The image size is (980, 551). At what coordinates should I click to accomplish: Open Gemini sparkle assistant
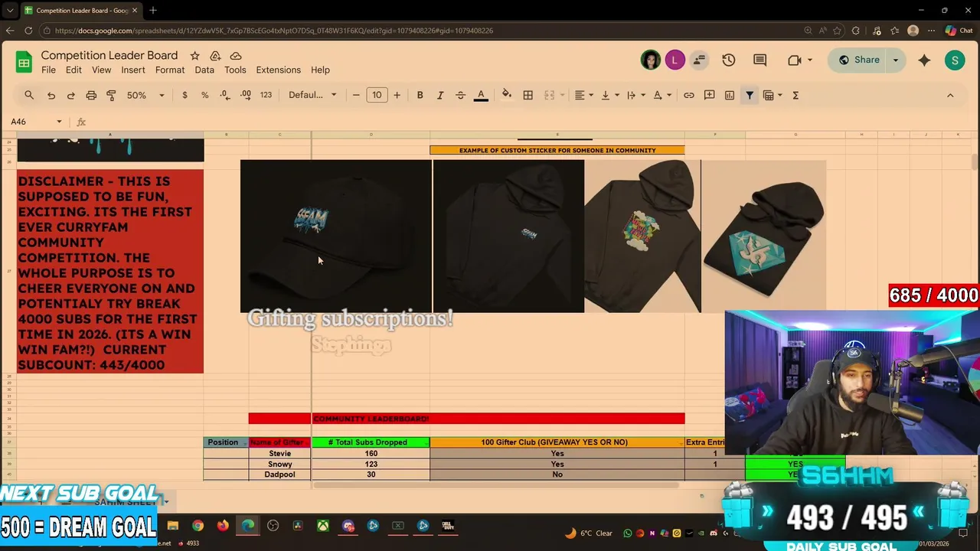pos(924,60)
